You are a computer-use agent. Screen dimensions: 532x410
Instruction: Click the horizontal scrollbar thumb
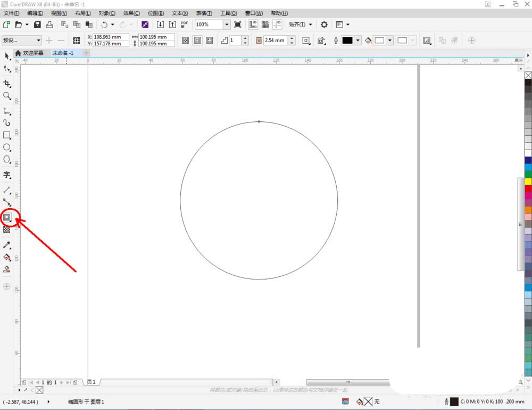tap(348, 382)
